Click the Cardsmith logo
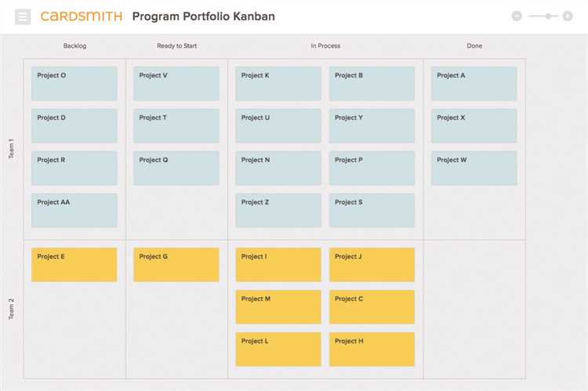Screen dimensions: 588x391 pyautogui.click(x=82, y=16)
